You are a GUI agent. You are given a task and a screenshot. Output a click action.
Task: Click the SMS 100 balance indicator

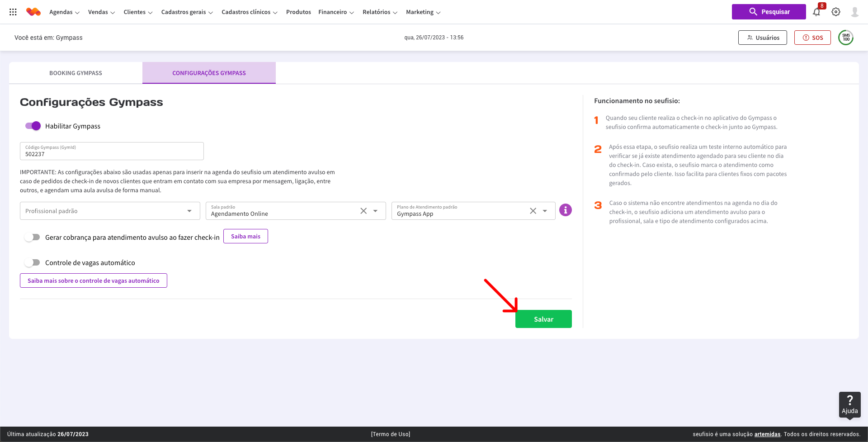846,38
